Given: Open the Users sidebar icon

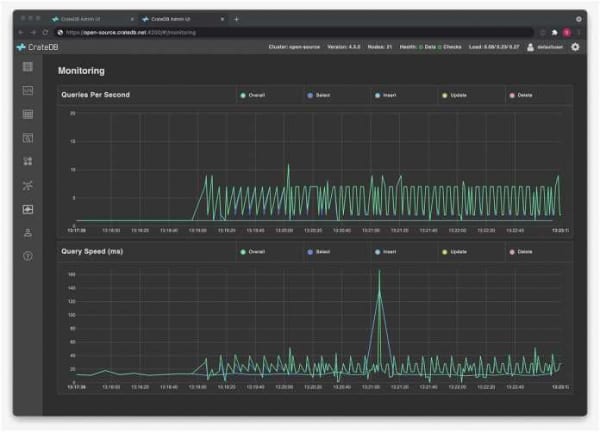Looking at the screenshot, I should (28, 232).
